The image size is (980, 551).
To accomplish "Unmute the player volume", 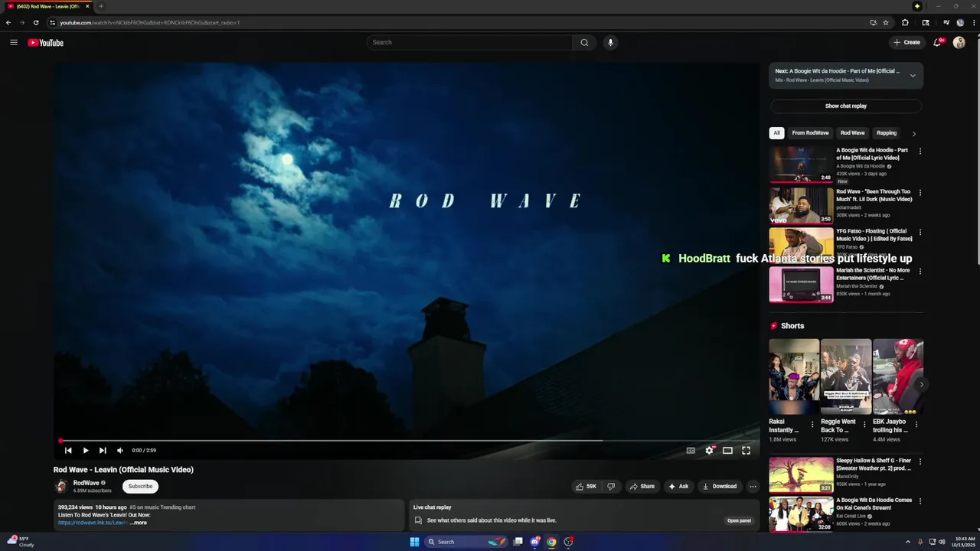I will pos(119,451).
